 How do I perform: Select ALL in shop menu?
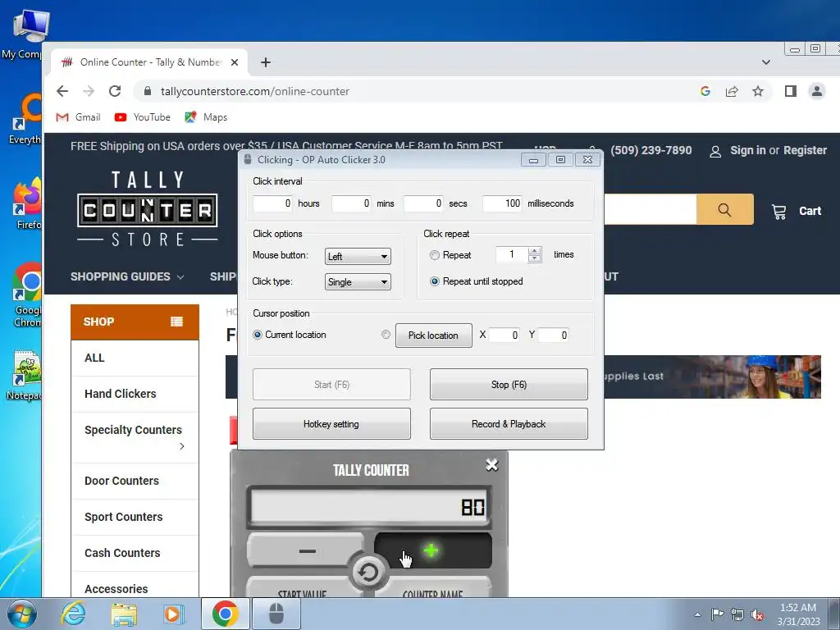point(94,358)
